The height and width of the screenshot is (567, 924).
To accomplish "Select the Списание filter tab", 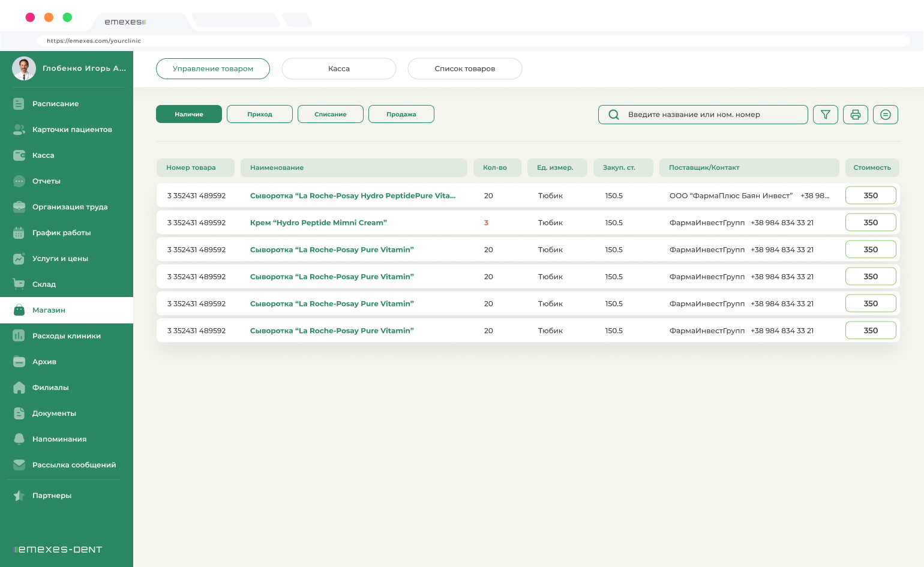I will point(331,114).
